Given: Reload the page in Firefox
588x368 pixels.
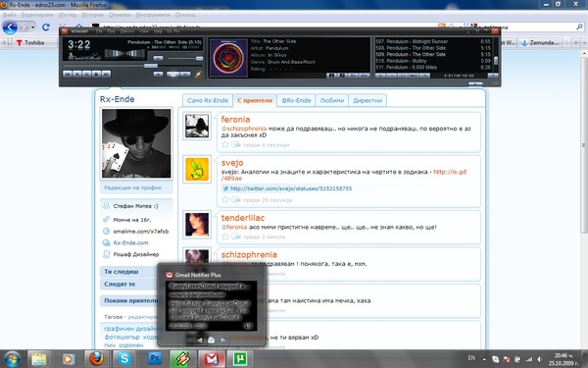Looking at the screenshot, I should tap(46, 27).
